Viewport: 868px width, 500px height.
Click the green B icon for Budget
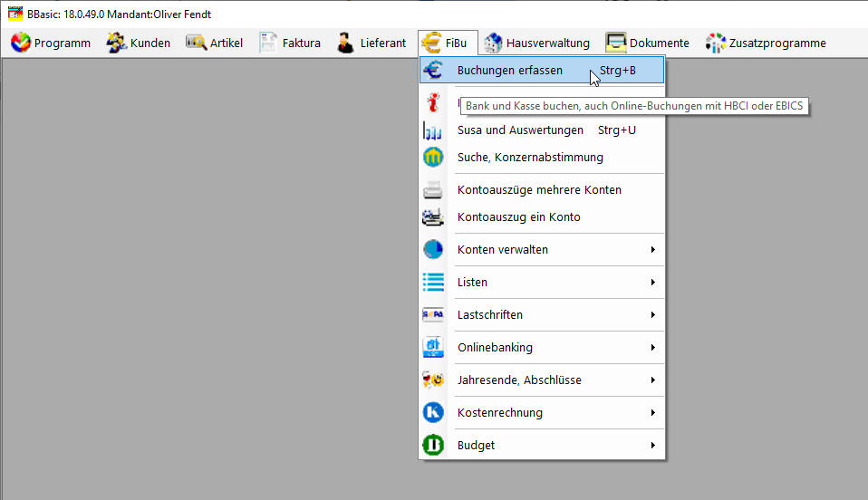pyautogui.click(x=433, y=445)
